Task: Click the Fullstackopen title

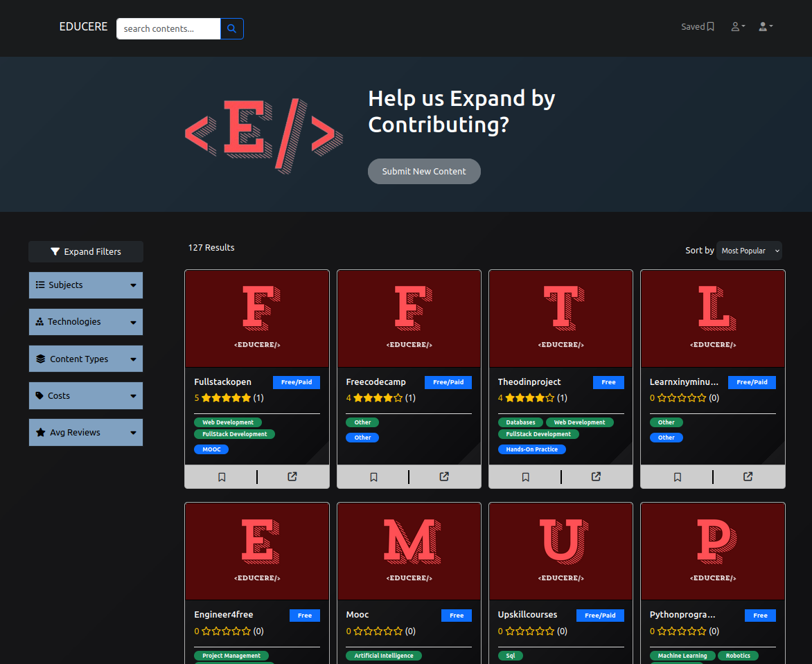Action: [222, 382]
